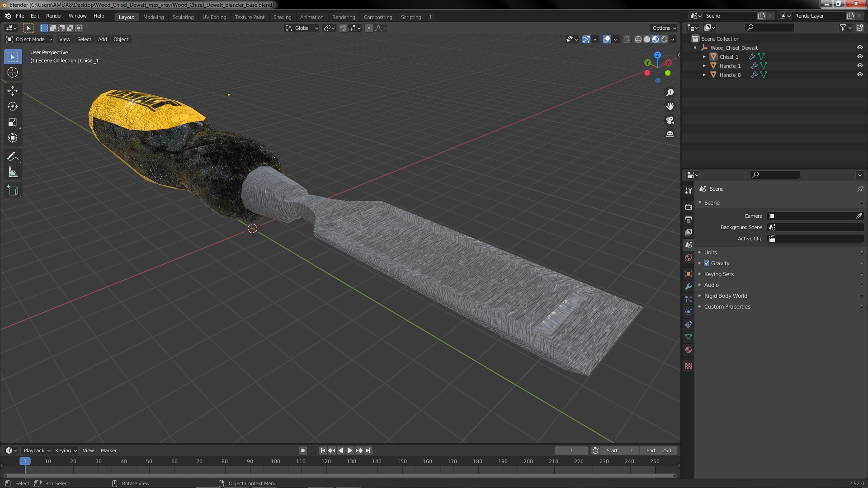Viewport: 868px width, 488px height.
Task: Toggle X-Ray mode
Action: 627,39
